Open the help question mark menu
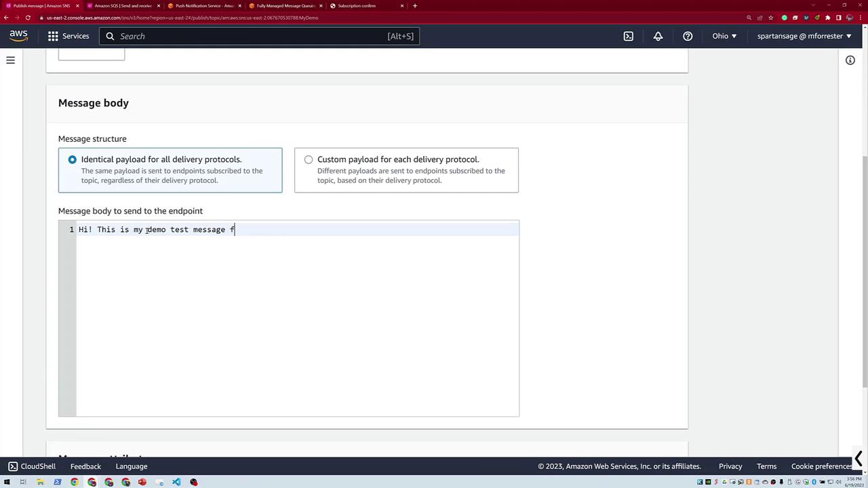 pos(688,36)
